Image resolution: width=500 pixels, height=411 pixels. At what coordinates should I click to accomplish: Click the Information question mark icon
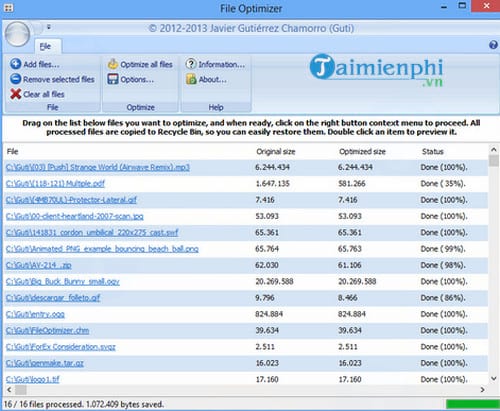point(191,64)
